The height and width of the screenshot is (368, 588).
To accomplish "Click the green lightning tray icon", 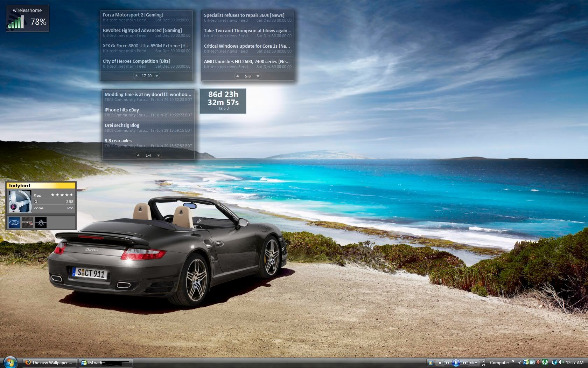I will 545,362.
